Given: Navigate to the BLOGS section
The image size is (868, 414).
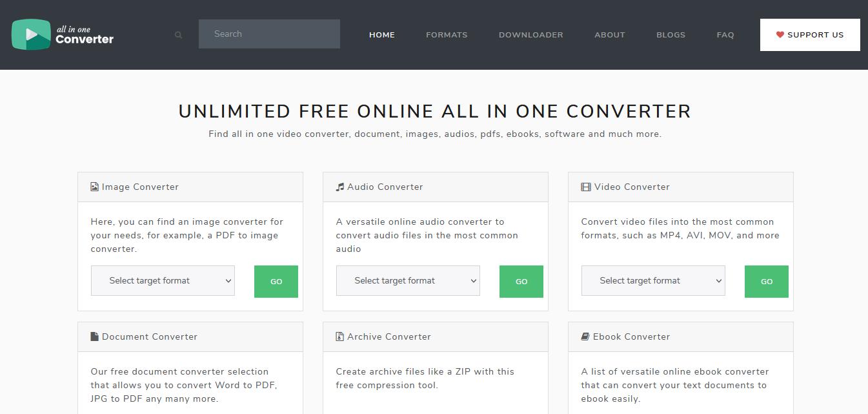Looking at the screenshot, I should click(671, 35).
